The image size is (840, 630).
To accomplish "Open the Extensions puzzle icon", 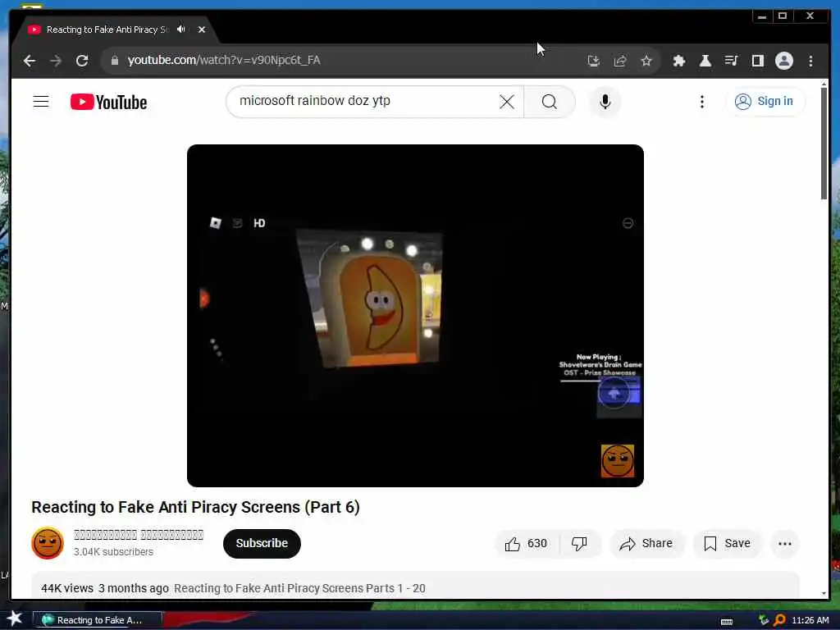I will (678, 61).
